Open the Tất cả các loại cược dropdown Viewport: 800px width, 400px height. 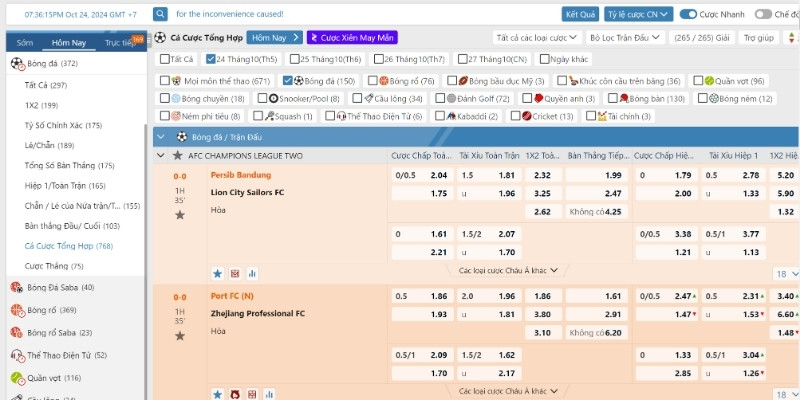(538, 37)
